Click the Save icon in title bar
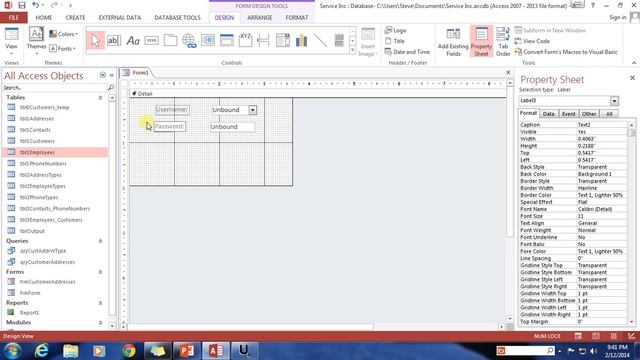Viewport: 640px width, 360px height. click(22, 5)
